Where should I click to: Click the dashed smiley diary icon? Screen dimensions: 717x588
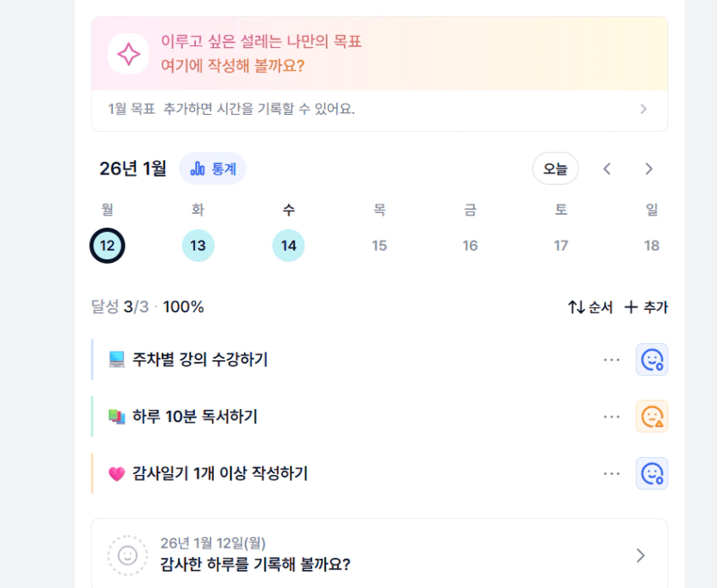click(127, 555)
